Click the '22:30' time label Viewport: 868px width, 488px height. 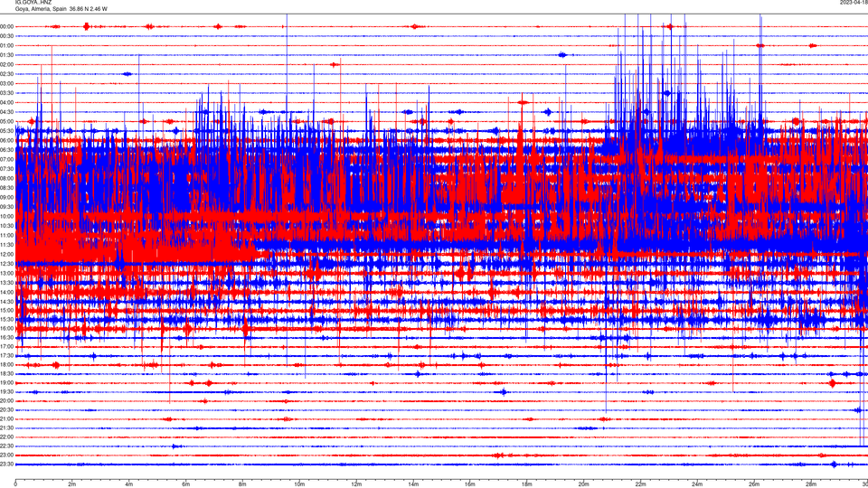6,446
